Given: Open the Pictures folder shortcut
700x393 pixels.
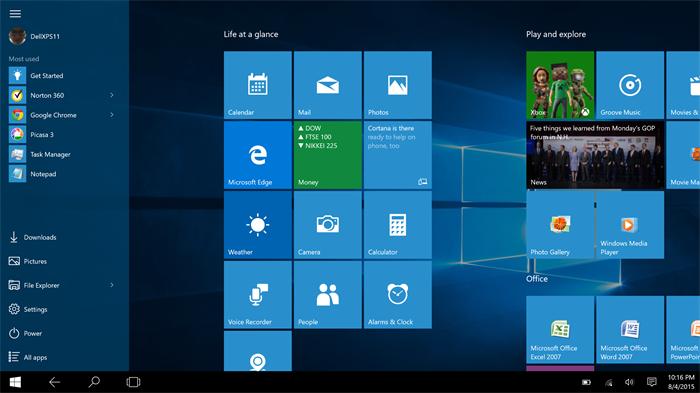Looking at the screenshot, I should [28, 261].
